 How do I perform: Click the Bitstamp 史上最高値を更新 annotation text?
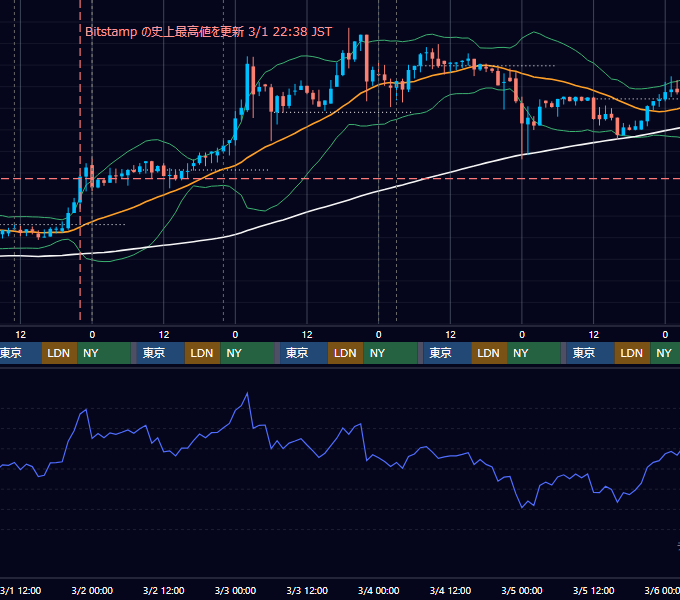[x=209, y=32]
